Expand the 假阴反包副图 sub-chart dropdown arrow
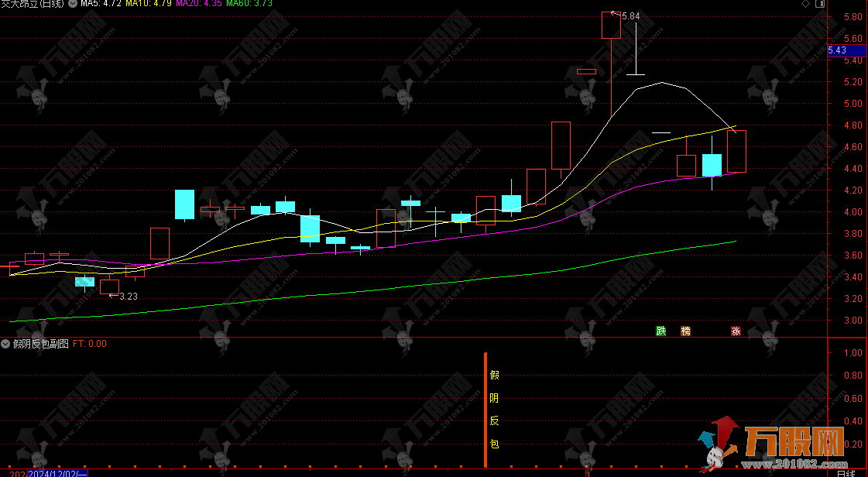The image size is (868, 477). [5, 344]
